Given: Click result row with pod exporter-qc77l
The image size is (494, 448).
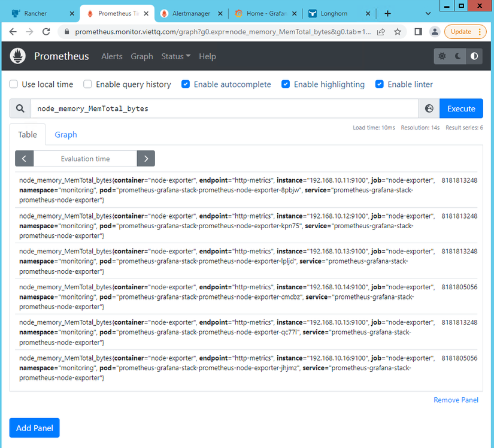Looking at the screenshot, I should [x=246, y=332].
